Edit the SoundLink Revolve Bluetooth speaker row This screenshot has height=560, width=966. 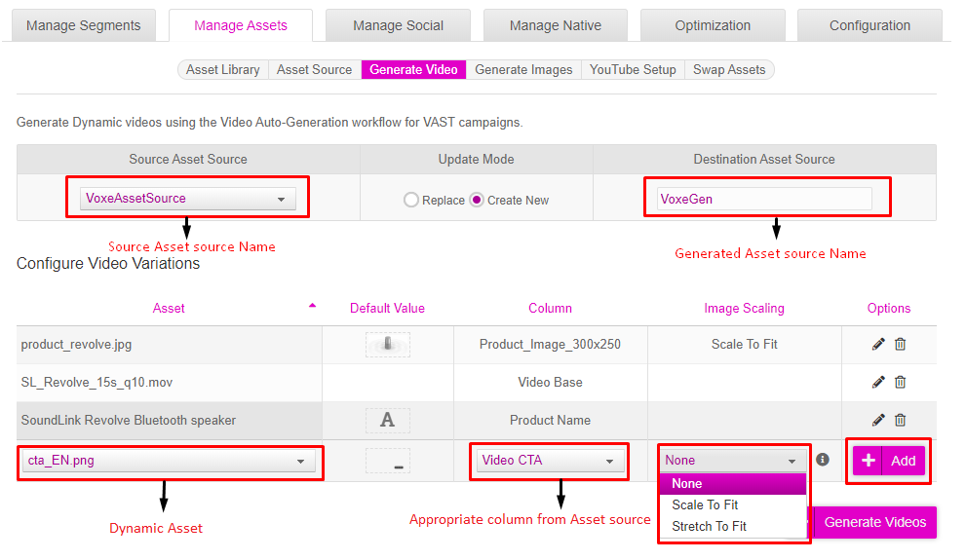tap(878, 420)
